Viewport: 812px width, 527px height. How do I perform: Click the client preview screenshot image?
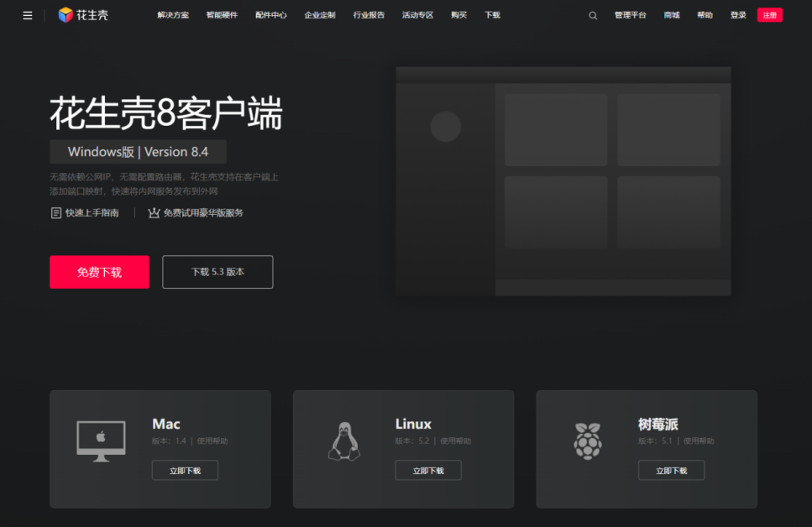pyautogui.click(x=563, y=181)
